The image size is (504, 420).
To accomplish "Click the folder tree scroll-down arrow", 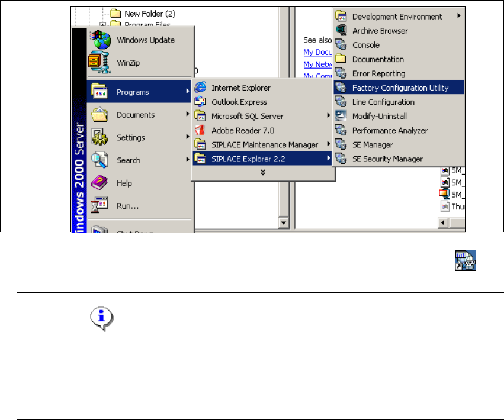I will coord(284,222).
